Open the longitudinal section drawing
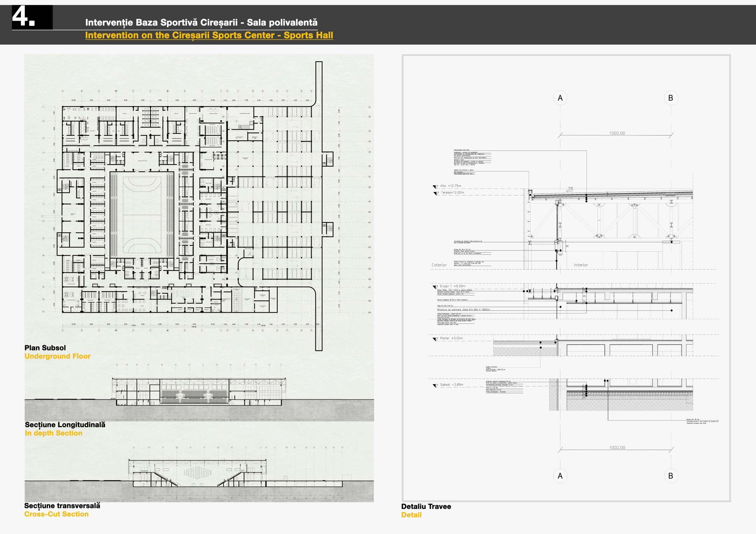Image resolution: width=756 pixels, height=534 pixels. 199,392
